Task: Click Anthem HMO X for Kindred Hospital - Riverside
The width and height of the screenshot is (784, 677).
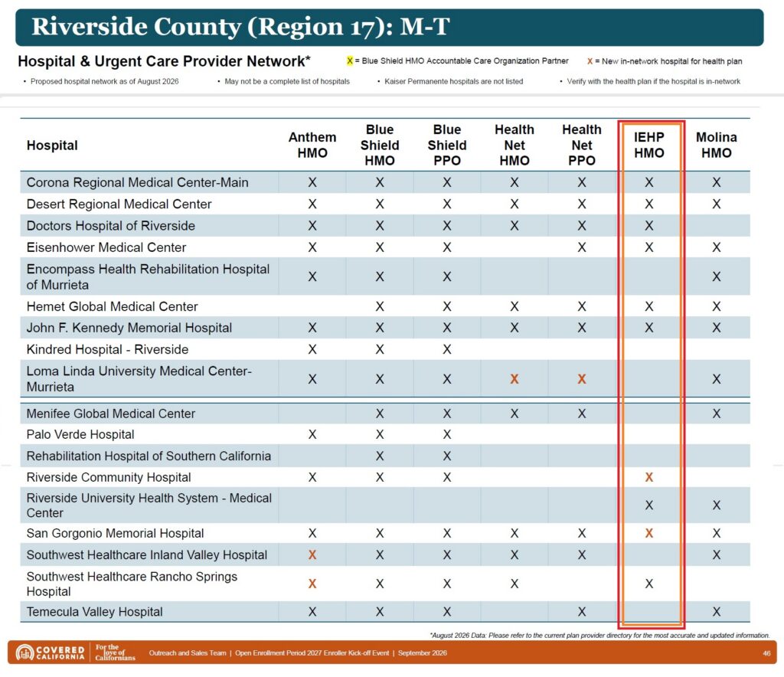Action: click(312, 349)
